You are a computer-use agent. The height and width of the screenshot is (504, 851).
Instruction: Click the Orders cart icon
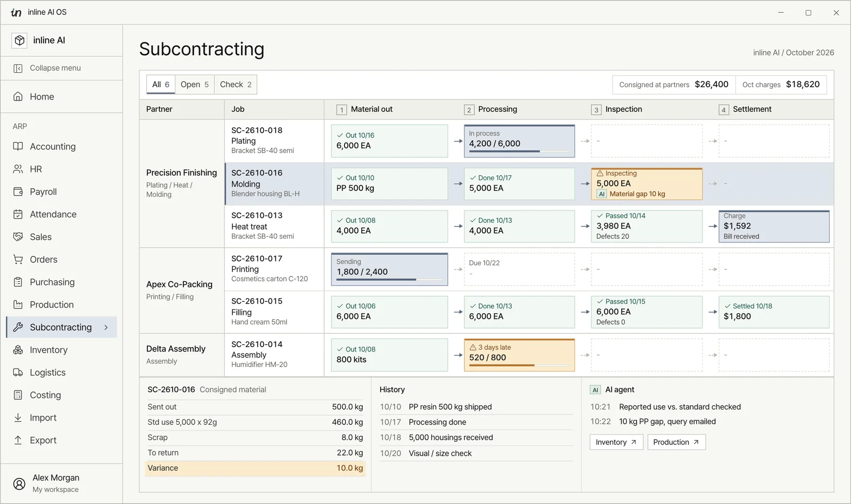pos(18,259)
